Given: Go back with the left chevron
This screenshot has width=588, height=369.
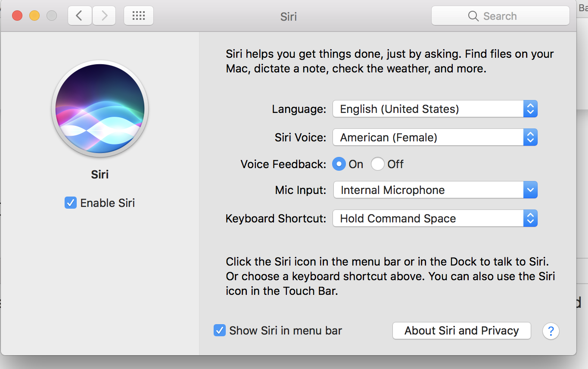Looking at the screenshot, I should coord(80,16).
